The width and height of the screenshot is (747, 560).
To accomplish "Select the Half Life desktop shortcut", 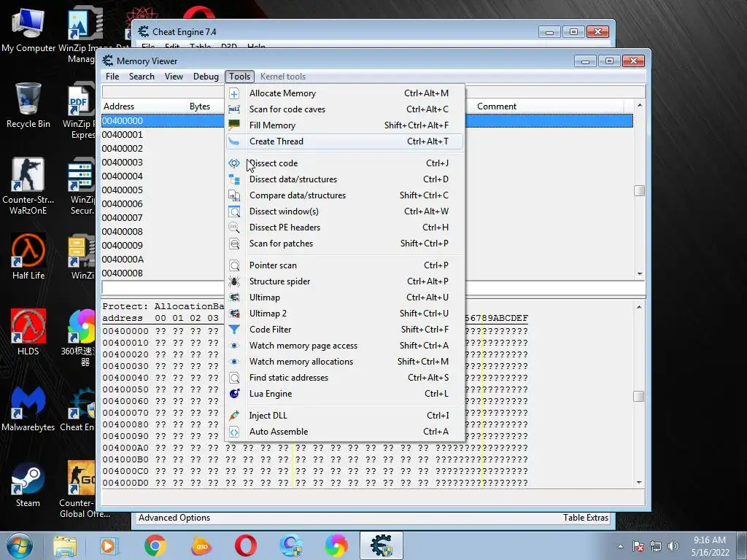I will pyautogui.click(x=28, y=257).
